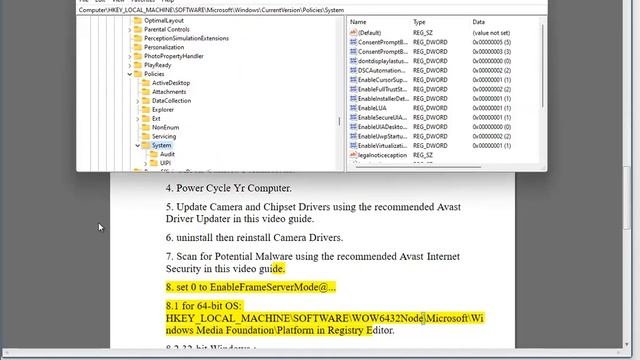Expand the UIPI key

coord(146,163)
